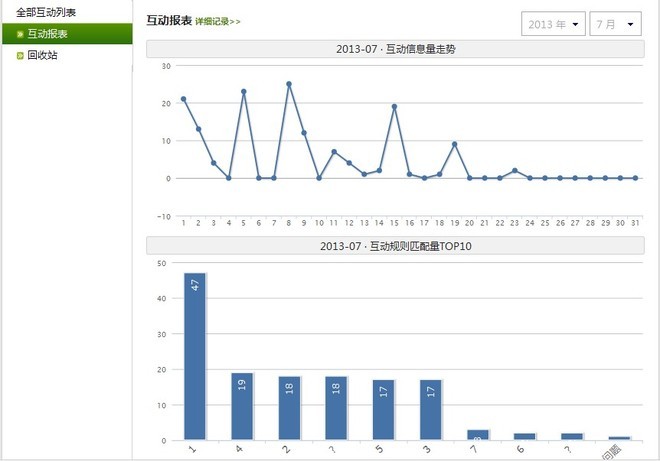Click the bar labeled 17 for rule 3
This screenshot has height=461, width=660.
coord(431,410)
